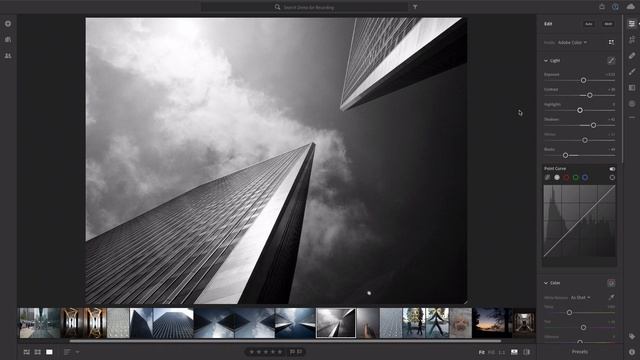Click the Temp slider handle

point(569,312)
